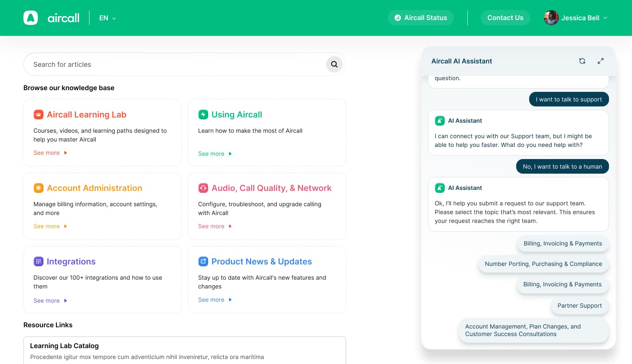Click the "Configure, troubleshoot, and upgrade calling" description
The width and height of the screenshot is (632, 364).
point(260,208)
